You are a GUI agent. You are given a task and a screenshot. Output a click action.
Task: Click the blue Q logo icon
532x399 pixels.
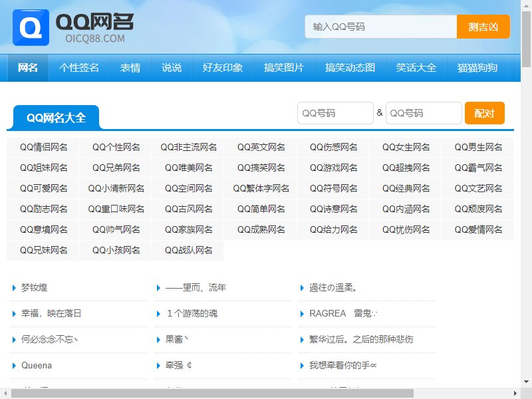(x=31, y=27)
